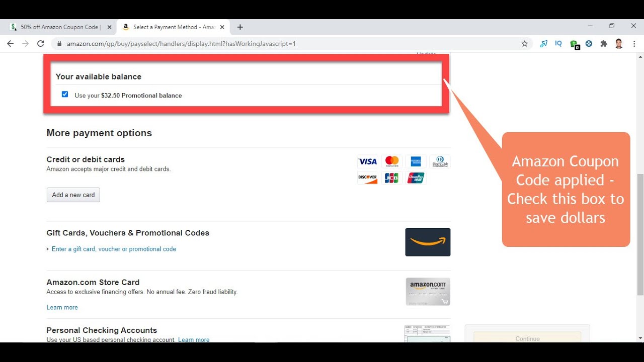Click 'Amazon accepts major credit and debit cards' text

coord(109,169)
